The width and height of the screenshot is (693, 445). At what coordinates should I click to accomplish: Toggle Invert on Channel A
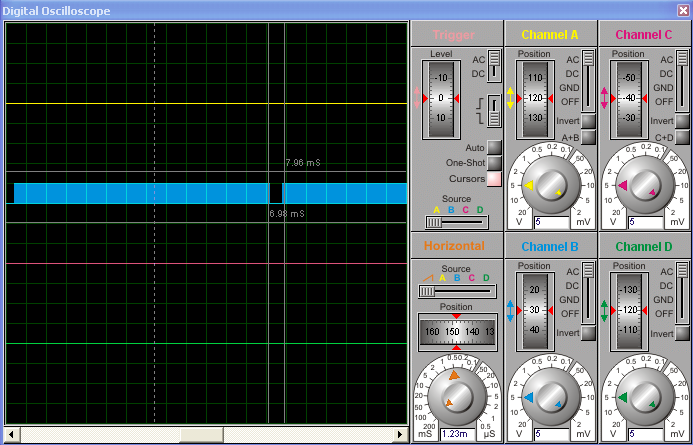coord(588,121)
